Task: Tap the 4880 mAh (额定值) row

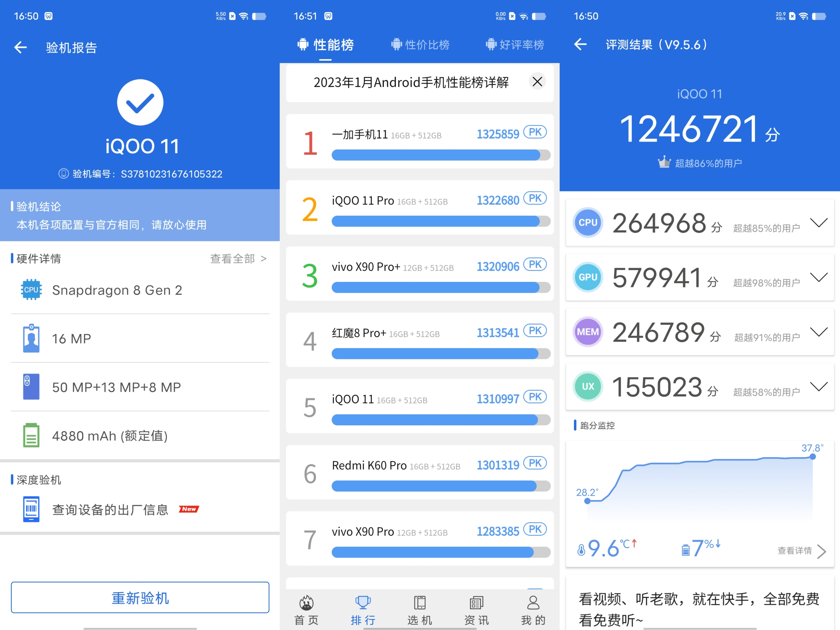Action: pyautogui.click(x=140, y=435)
